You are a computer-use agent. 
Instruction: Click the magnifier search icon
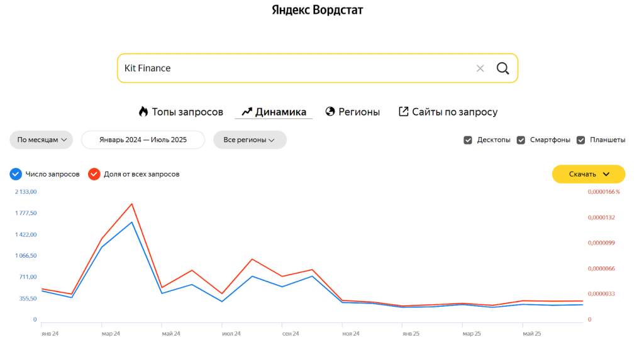502,68
